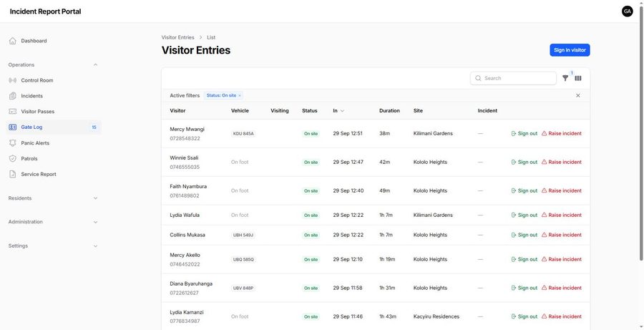Viewport: 644px width, 330px height.
Task: Raise incident for Collins Mukasa
Action: [x=562, y=235]
